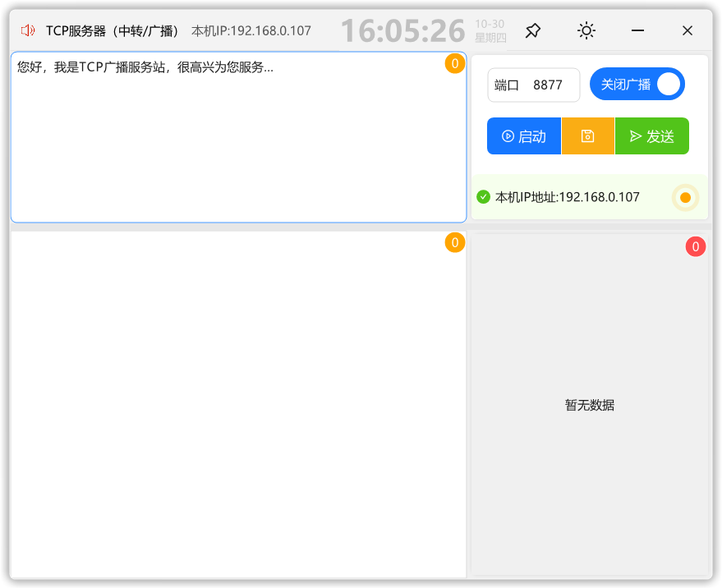Focus the message text area with greeting
This screenshot has height=588, width=722.
pyautogui.click(x=238, y=137)
